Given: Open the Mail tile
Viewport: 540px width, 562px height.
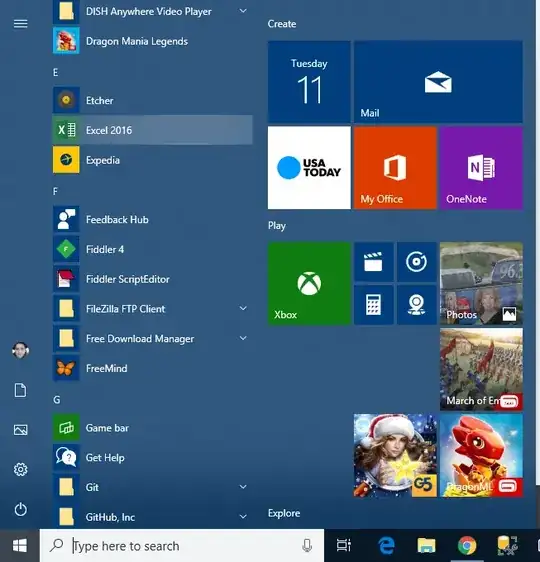Looking at the screenshot, I should point(438,82).
